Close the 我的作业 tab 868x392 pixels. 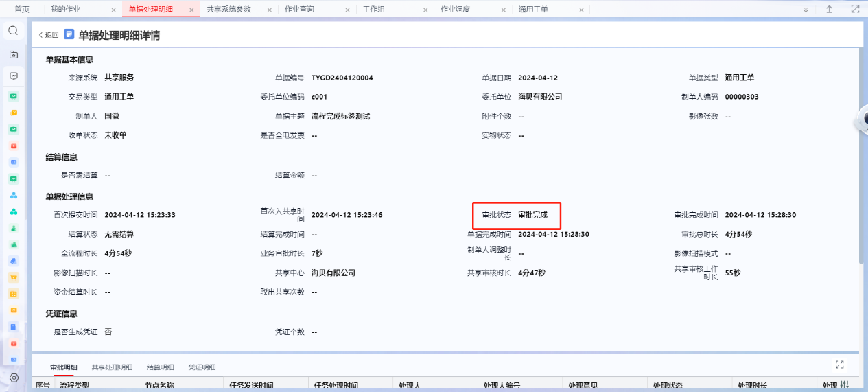(x=113, y=10)
